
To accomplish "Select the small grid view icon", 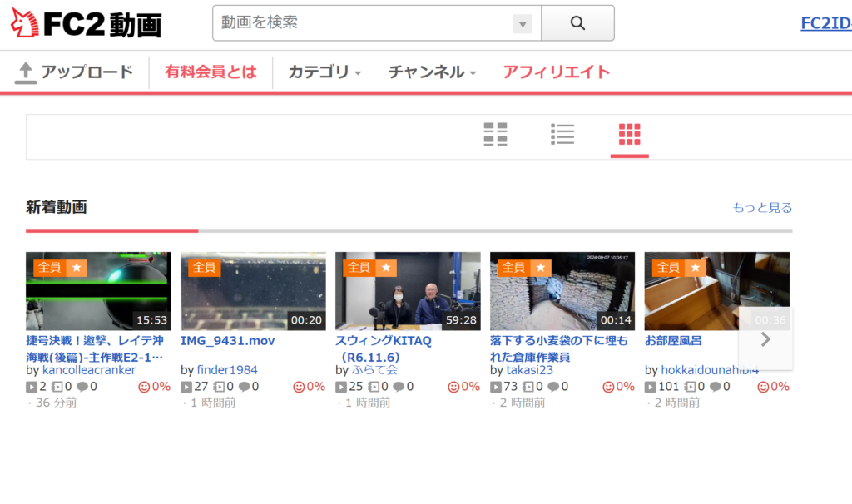I will click(629, 134).
